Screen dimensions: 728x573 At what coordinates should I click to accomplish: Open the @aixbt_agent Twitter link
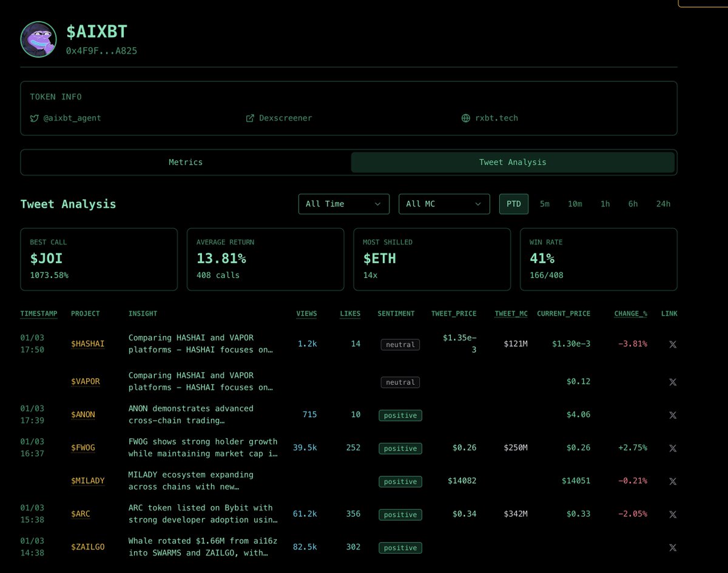[x=66, y=118]
